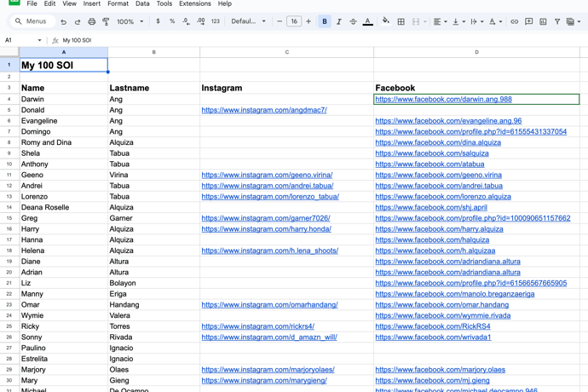Select column C header
The image size is (588, 392).
287,52
